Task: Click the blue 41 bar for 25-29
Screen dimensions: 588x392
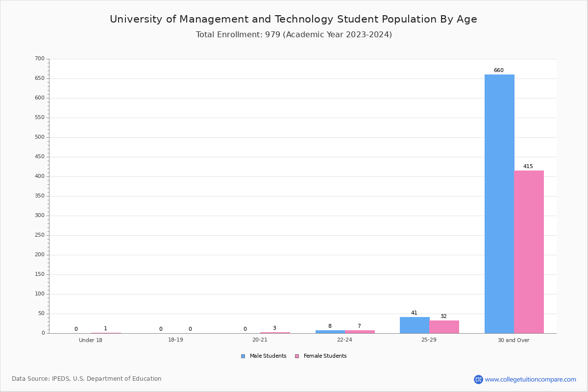Action: click(415, 325)
